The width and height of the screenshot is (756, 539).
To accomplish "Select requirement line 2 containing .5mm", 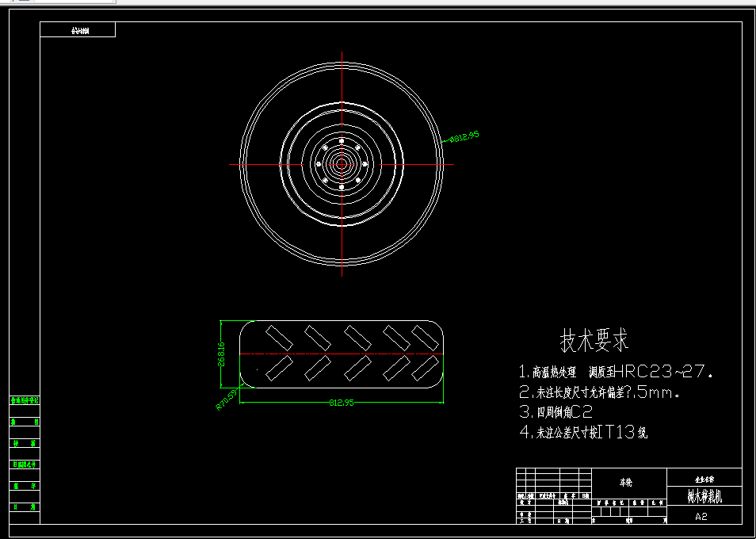I will tap(599, 392).
